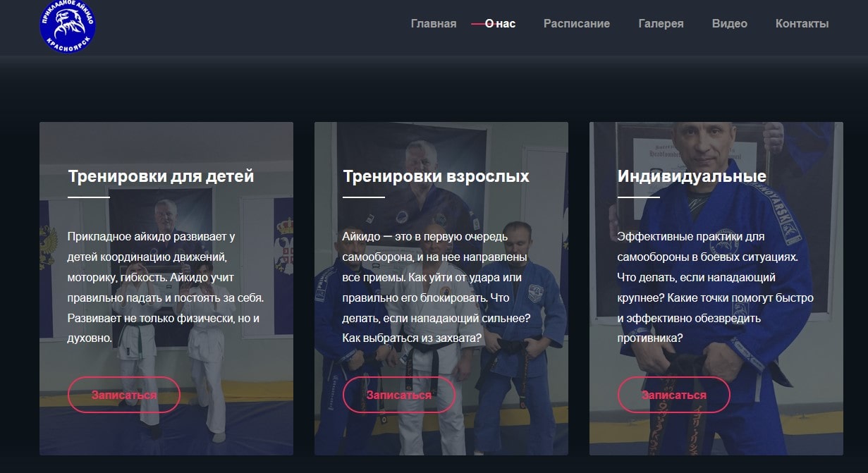The width and height of the screenshot is (868, 473).
Task: Click the adults self-defense description paragraph
Action: (x=437, y=287)
